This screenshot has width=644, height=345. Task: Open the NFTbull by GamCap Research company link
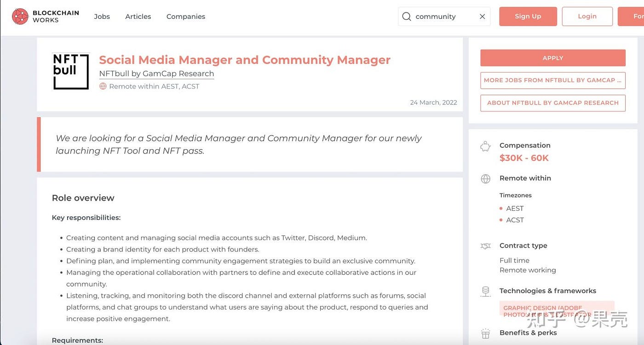[156, 74]
